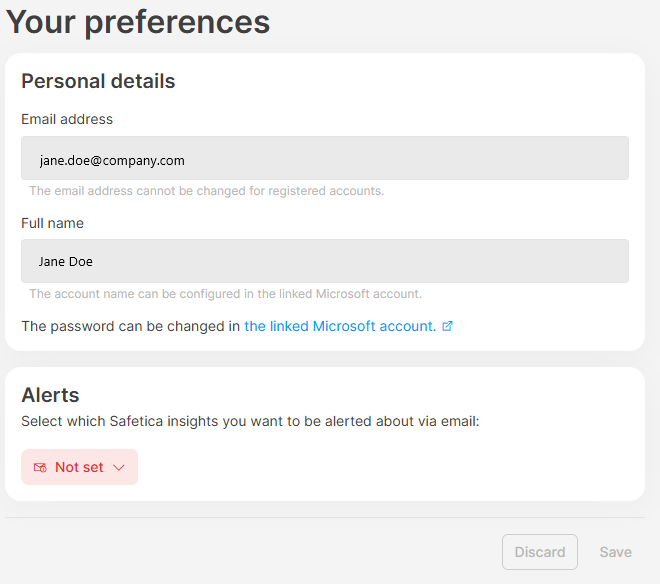Save the preference changes
This screenshot has height=584, width=660.
(x=615, y=552)
